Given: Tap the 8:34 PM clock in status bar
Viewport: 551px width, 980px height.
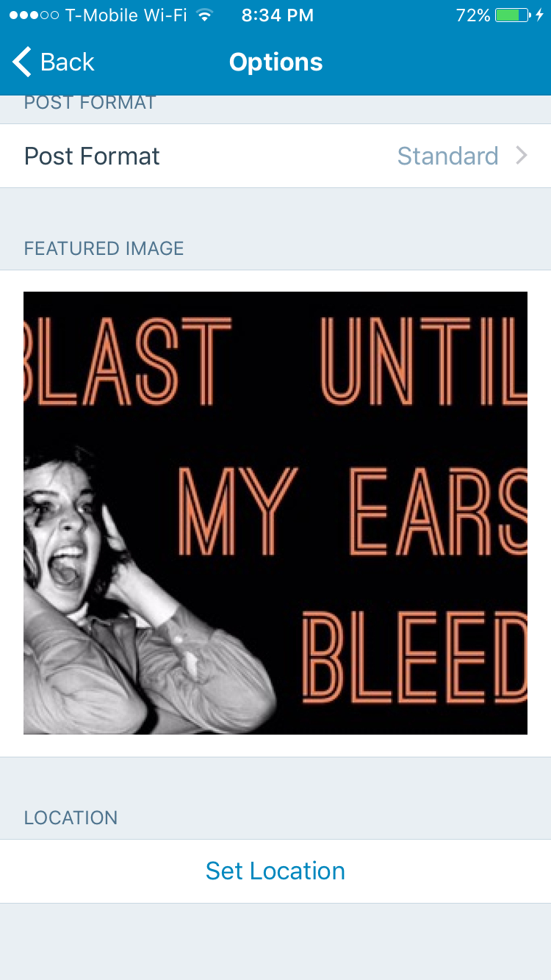Looking at the screenshot, I should pos(277,15).
